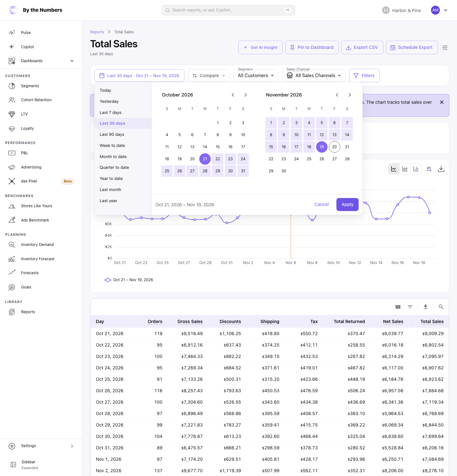Download the table data icon

426,307
